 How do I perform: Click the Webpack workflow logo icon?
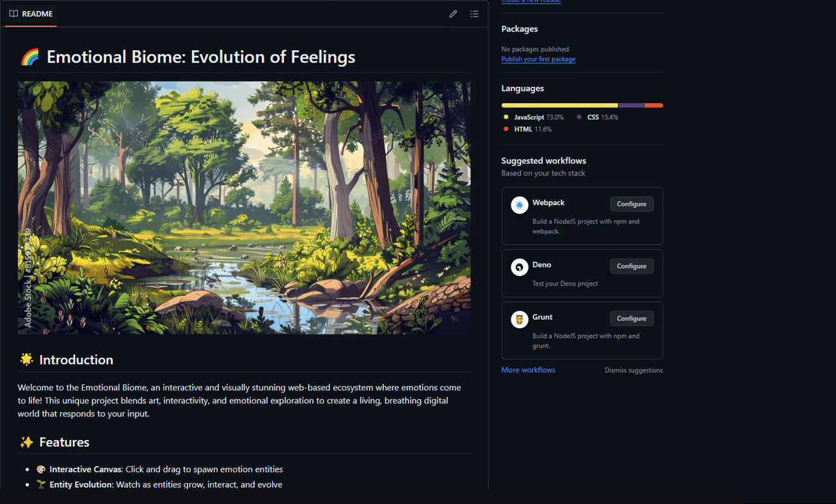pyautogui.click(x=519, y=205)
